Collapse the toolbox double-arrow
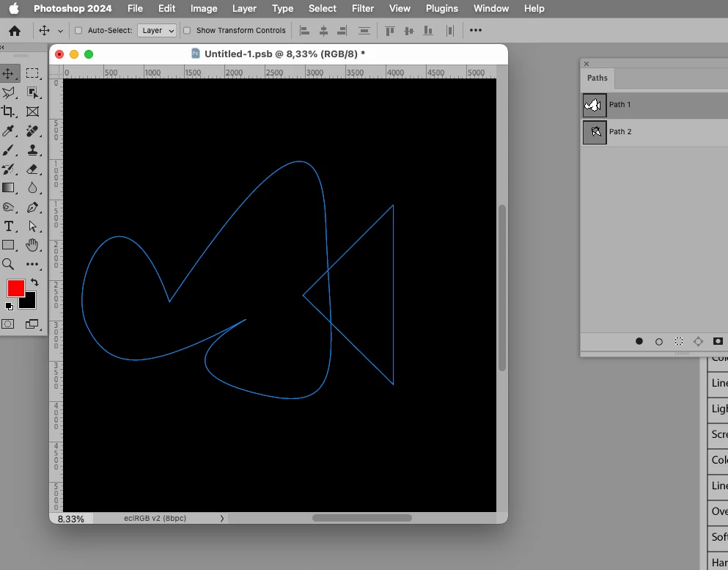728x570 pixels. coord(2,47)
